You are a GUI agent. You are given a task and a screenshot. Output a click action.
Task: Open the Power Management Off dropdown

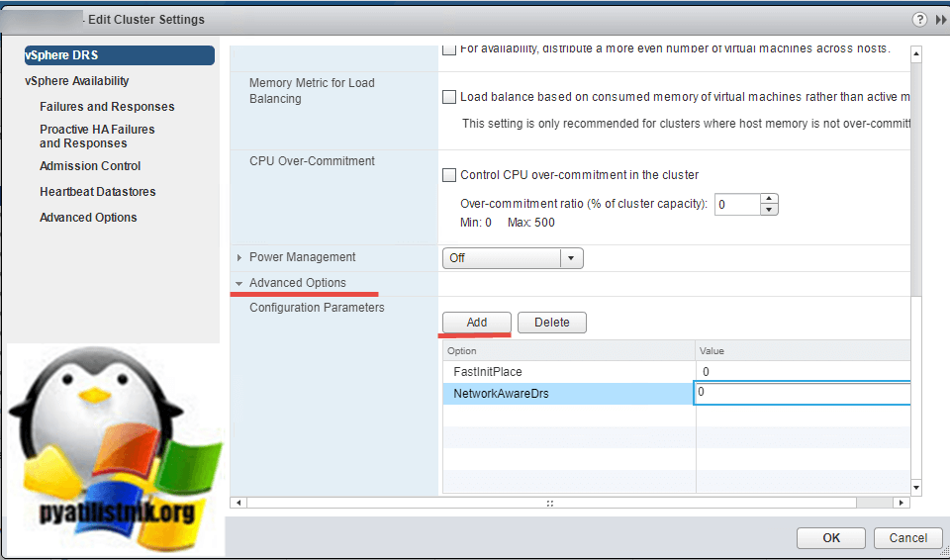pyautogui.click(x=513, y=258)
